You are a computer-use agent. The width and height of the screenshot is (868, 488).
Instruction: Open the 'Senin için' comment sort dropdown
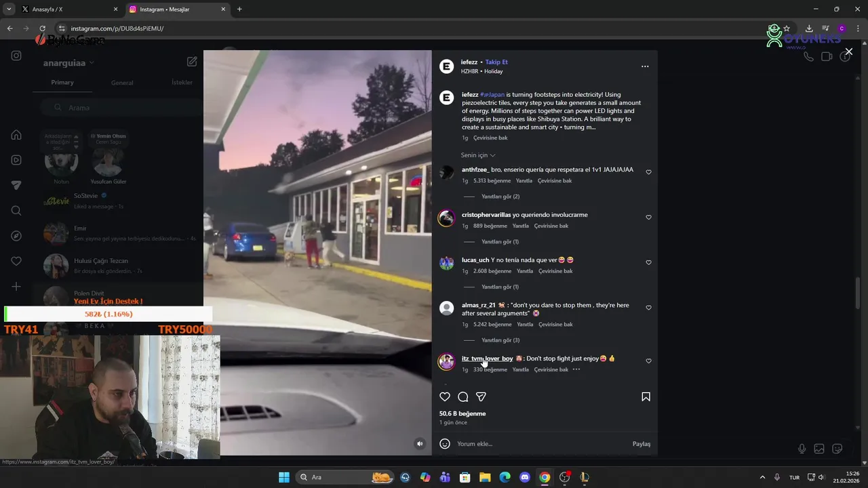[478, 155]
